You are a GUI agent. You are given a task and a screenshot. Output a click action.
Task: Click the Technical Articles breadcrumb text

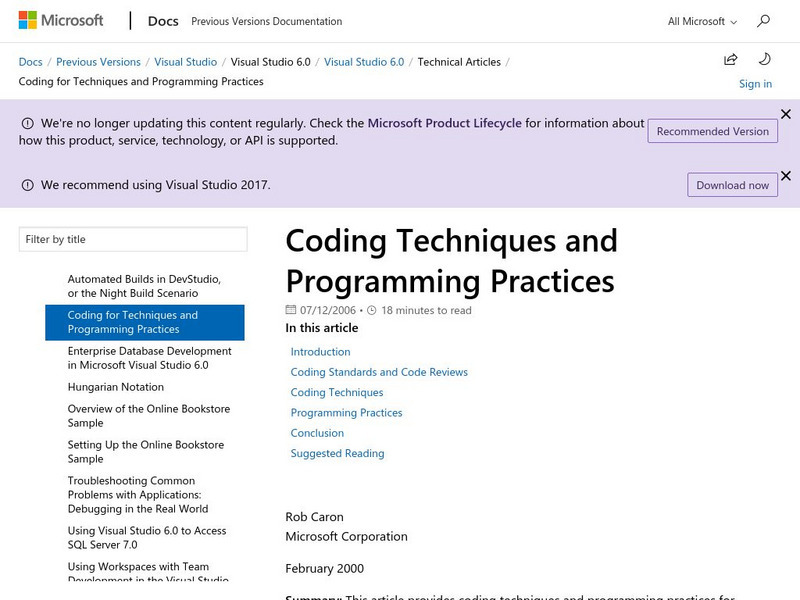click(x=459, y=62)
